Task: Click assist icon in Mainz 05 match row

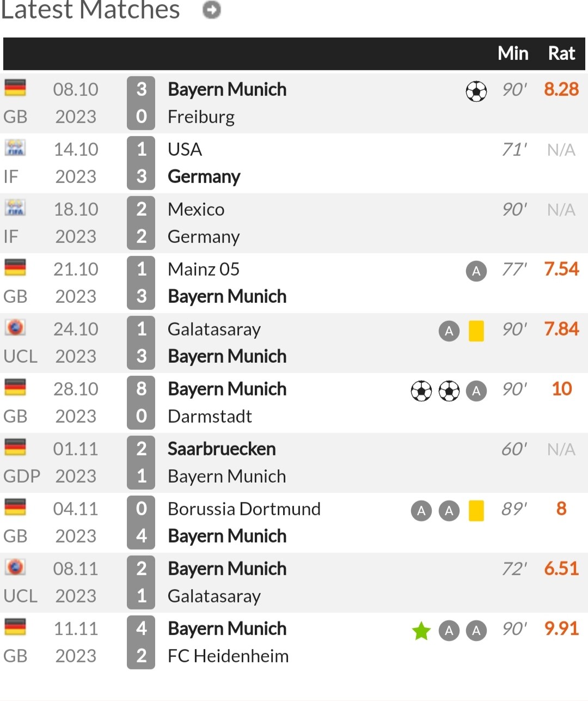Action: point(476,271)
